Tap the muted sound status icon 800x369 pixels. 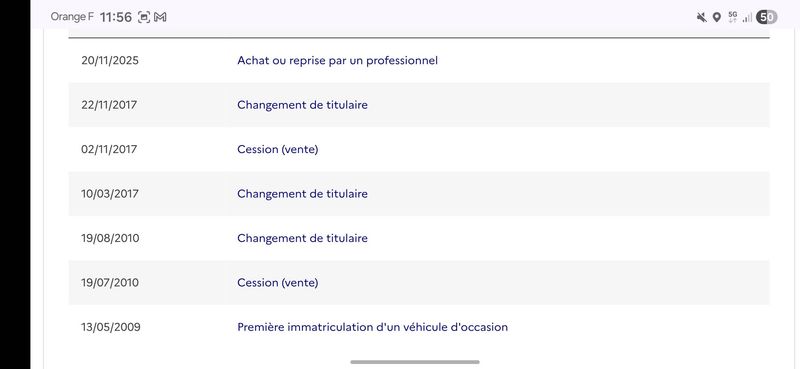coord(702,17)
